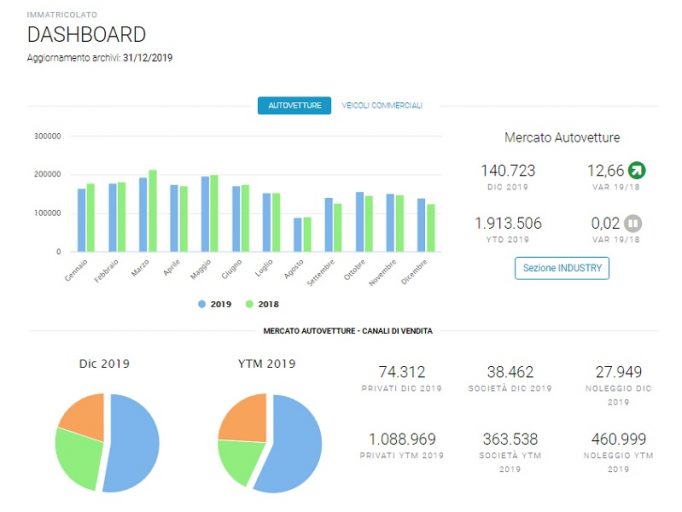The image size is (682, 512).
Task: Click the IMMATRICOLATO breadcrumb label
Action: click(62, 15)
